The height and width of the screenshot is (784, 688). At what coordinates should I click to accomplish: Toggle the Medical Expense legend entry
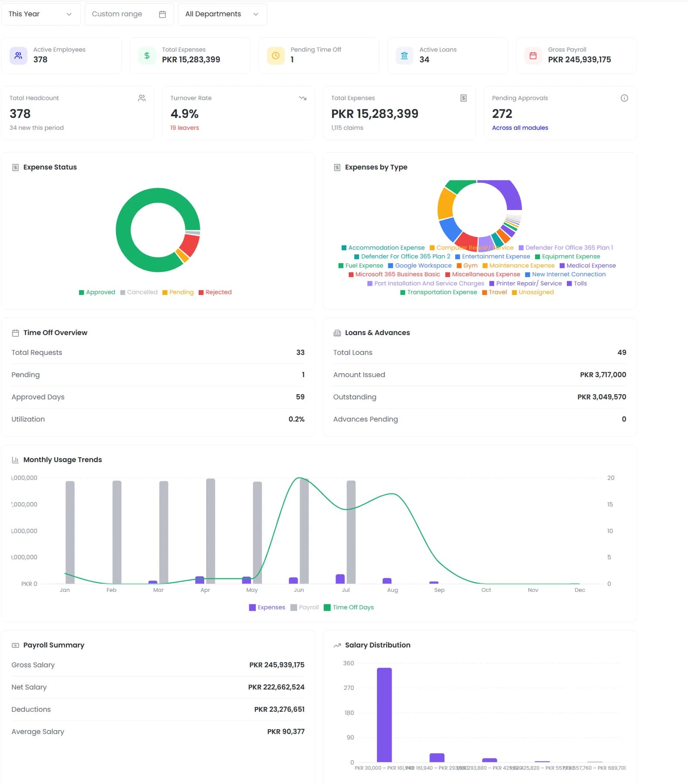587,266
